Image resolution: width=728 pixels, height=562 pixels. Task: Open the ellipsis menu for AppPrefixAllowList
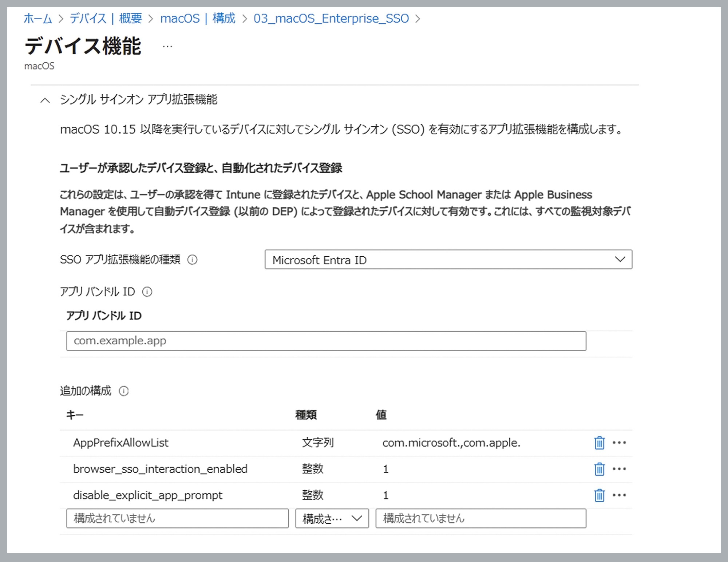tap(620, 443)
